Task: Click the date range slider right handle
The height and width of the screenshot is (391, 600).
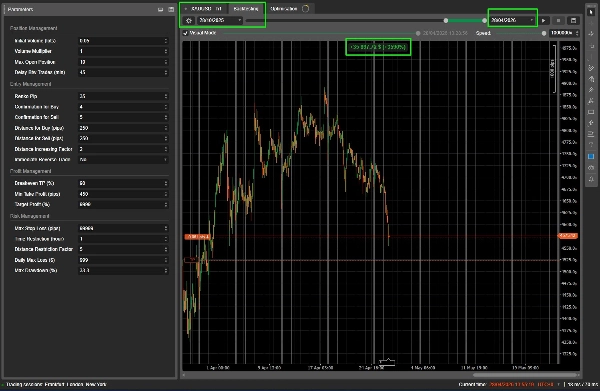Action: 484,21
